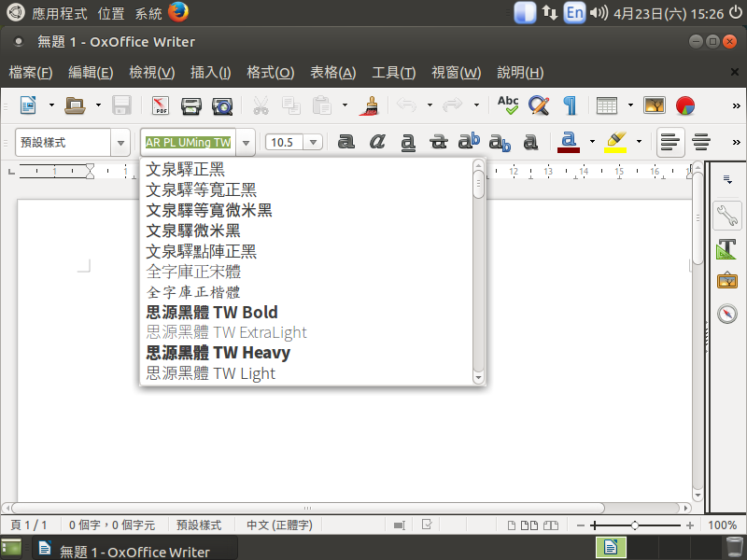747x560 pixels.
Task: Click the New document icon
Action: [28, 105]
